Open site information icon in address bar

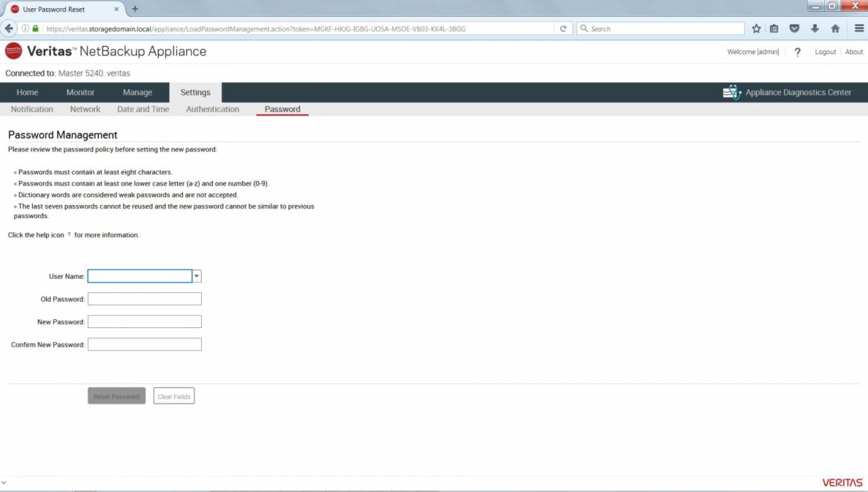click(x=25, y=28)
